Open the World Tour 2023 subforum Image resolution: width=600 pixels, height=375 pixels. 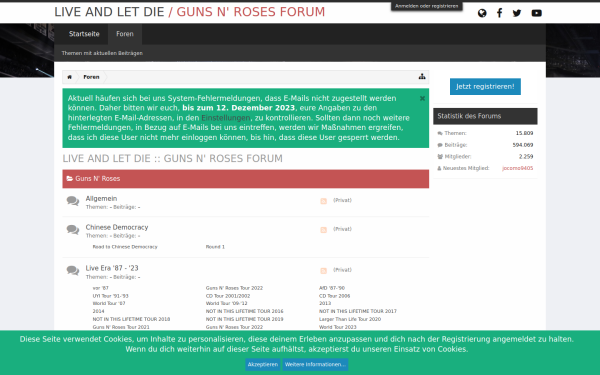[338, 327]
